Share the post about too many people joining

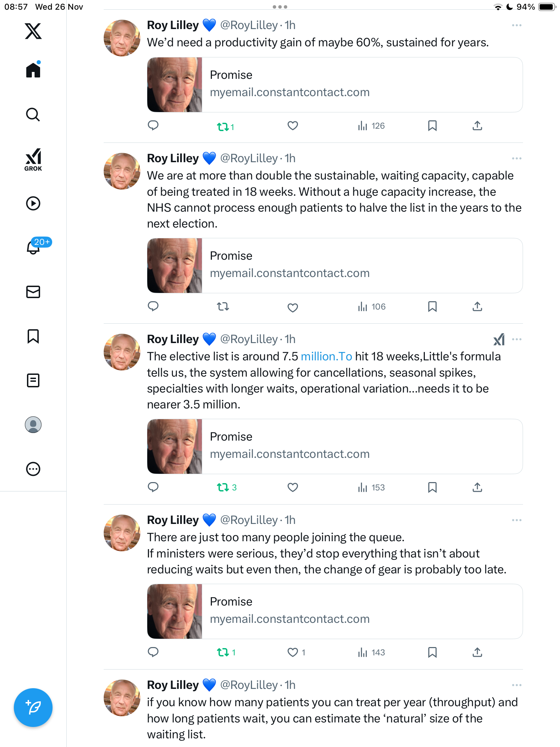477,653
